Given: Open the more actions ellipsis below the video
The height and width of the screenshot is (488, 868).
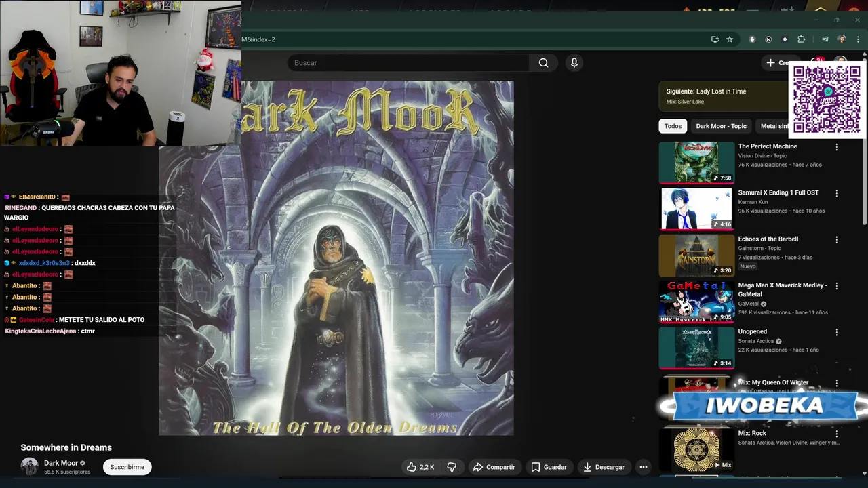Looking at the screenshot, I should [644, 467].
